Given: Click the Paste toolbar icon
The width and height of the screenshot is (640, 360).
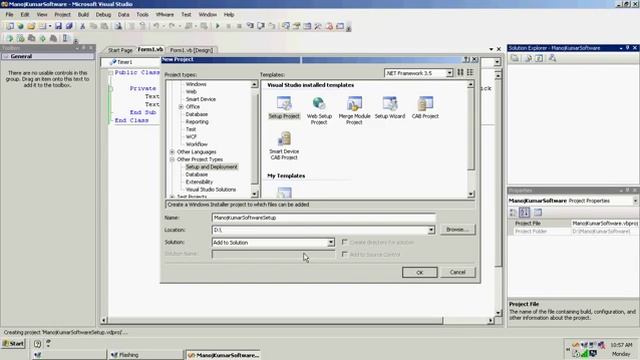Looking at the screenshot, I should click(104, 26).
